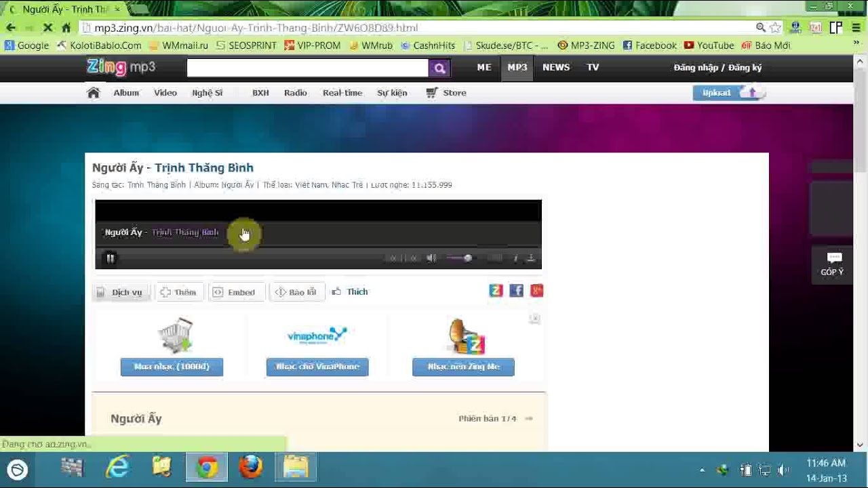Click the search magnifier button
The height and width of the screenshot is (488, 868).
click(439, 68)
